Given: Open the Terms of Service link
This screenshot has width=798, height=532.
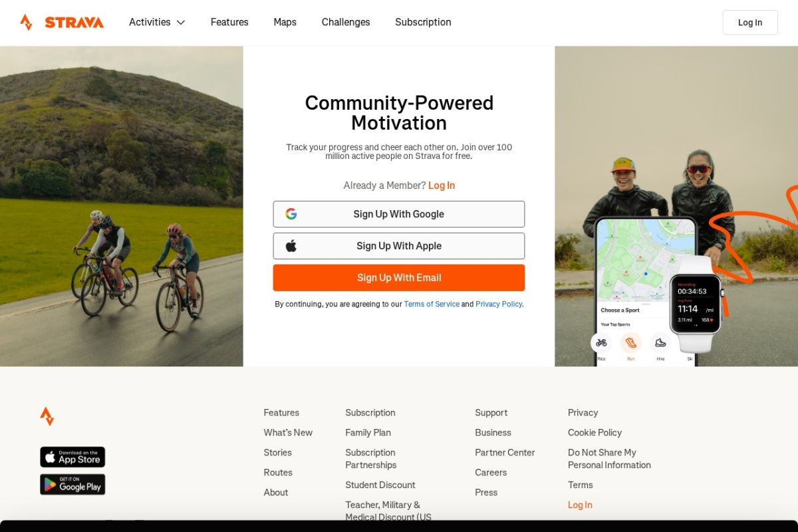Looking at the screenshot, I should (432, 304).
